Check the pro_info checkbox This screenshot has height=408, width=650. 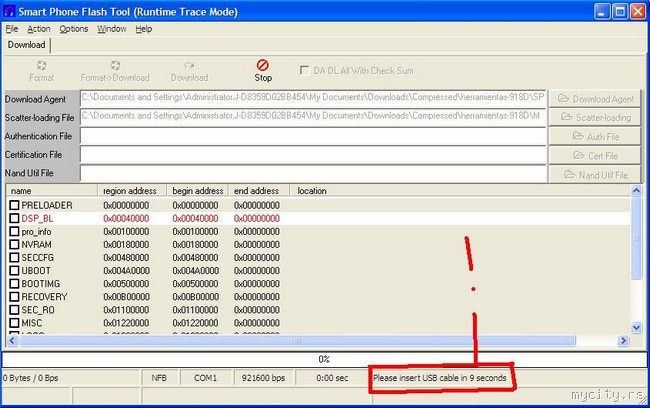coord(15,231)
